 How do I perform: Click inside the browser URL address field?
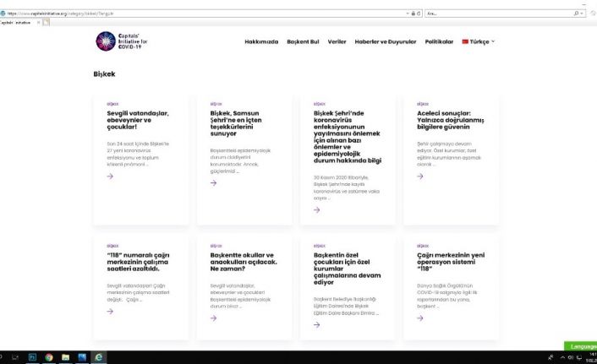[x=205, y=14]
